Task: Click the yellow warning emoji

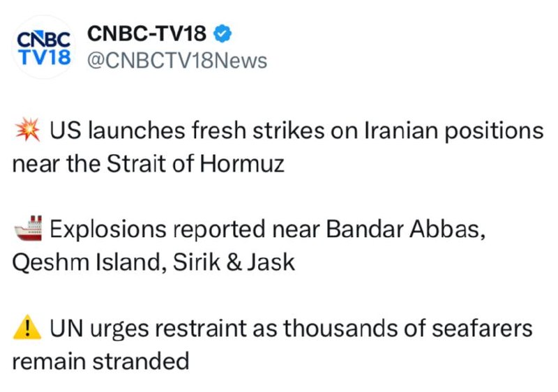Action: (x=27, y=327)
